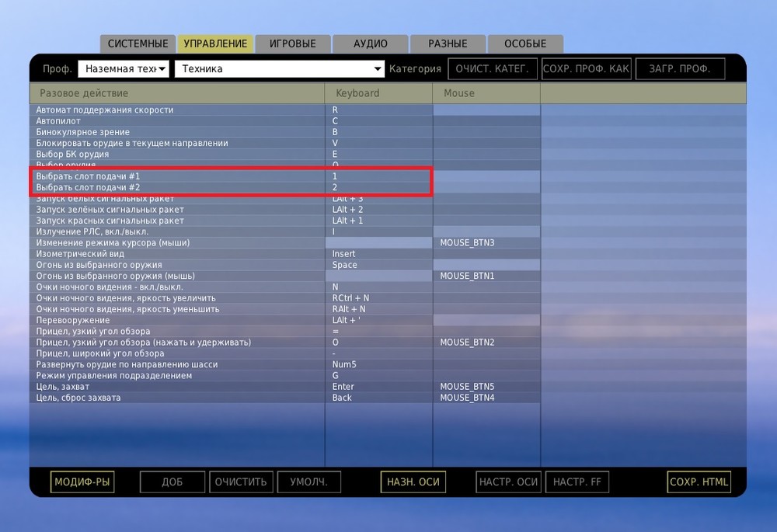The width and height of the screenshot is (777, 532).
Task: Click the Keyboard column header
Action: click(378, 93)
